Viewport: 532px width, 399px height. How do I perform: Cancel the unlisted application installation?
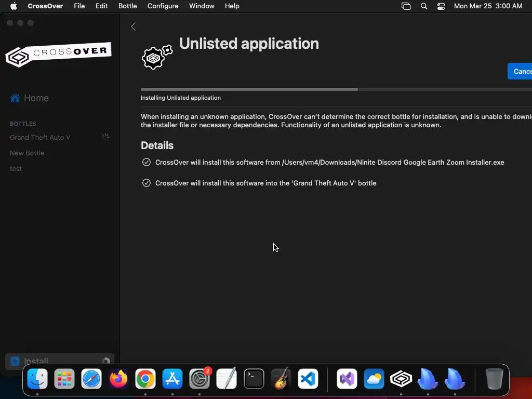(x=520, y=71)
